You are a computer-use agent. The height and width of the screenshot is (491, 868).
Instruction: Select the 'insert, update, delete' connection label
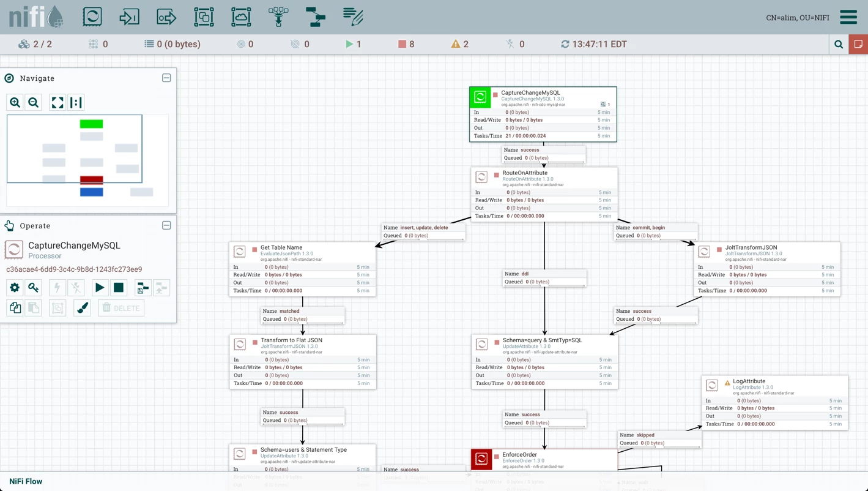423,231
